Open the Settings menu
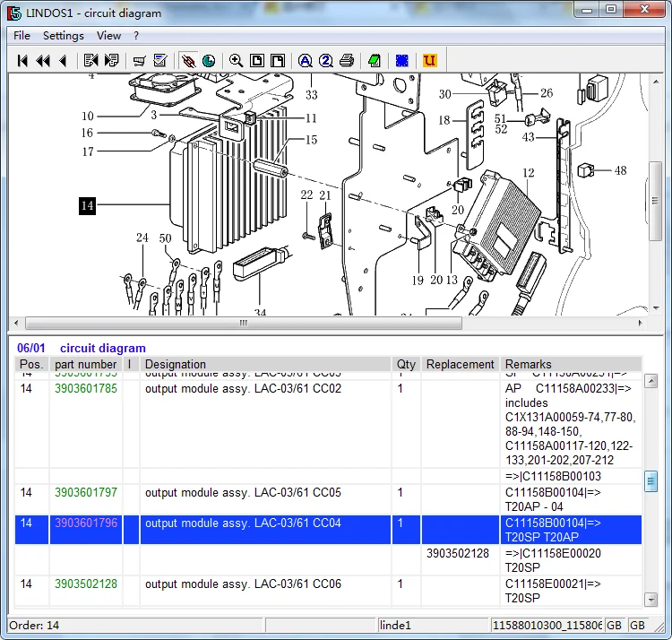Screen dimensions: 672x640 coord(64,36)
